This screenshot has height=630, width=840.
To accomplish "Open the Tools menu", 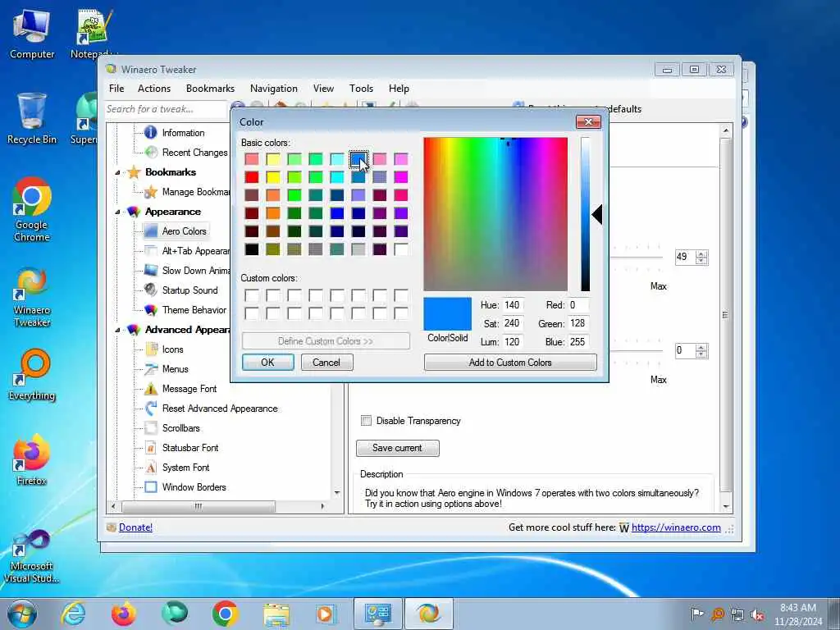I will (x=361, y=89).
